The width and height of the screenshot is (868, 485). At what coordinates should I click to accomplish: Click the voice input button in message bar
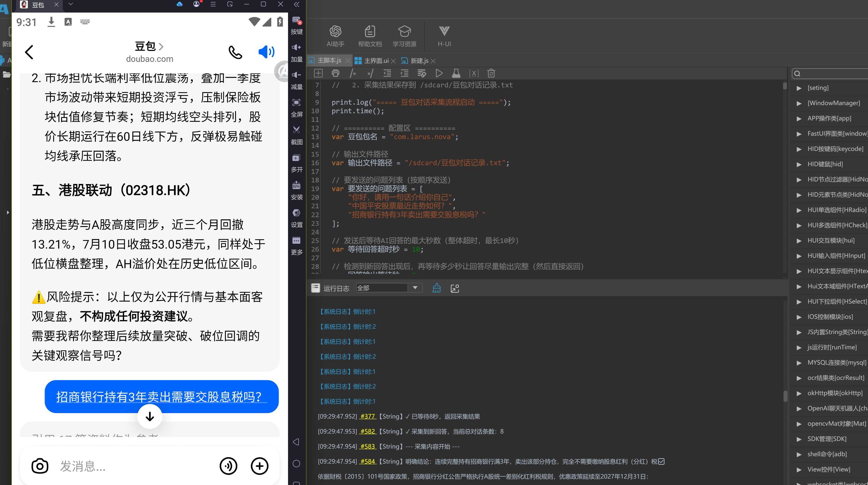(228, 466)
